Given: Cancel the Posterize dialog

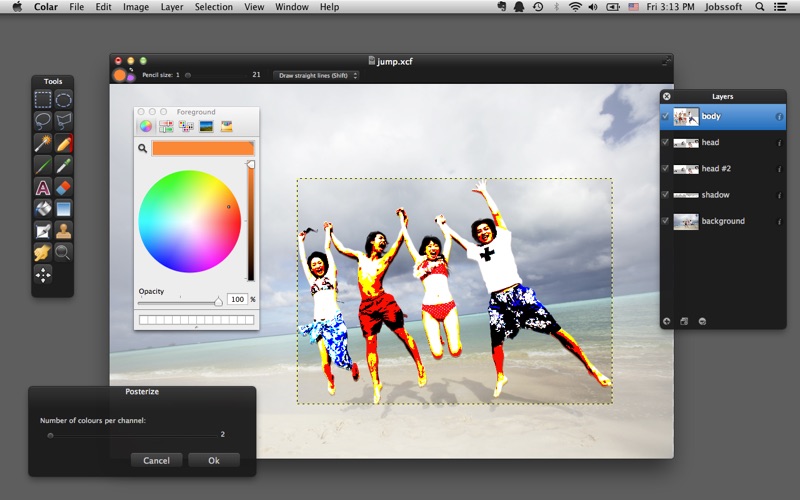Looking at the screenshot, I should pos(156,461).
